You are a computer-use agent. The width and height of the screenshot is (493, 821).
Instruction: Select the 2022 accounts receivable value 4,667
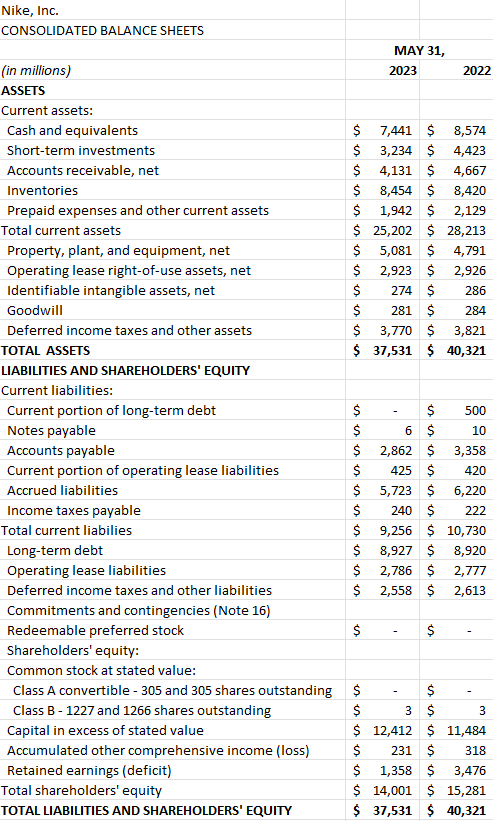(470, 170)
